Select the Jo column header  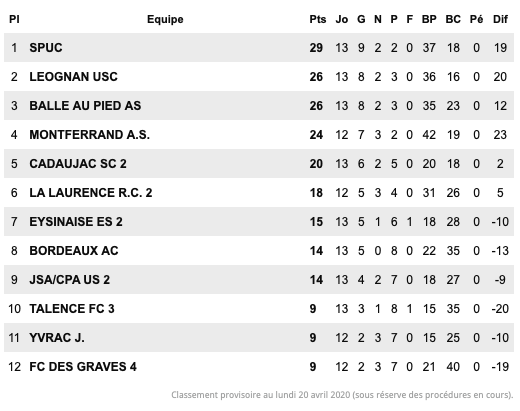(x=342, y=19)
